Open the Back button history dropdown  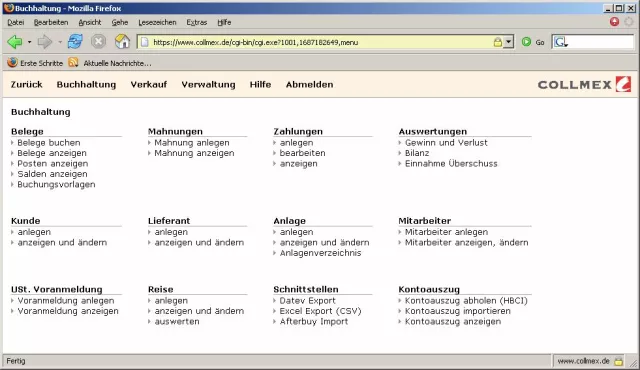[29, 42]
